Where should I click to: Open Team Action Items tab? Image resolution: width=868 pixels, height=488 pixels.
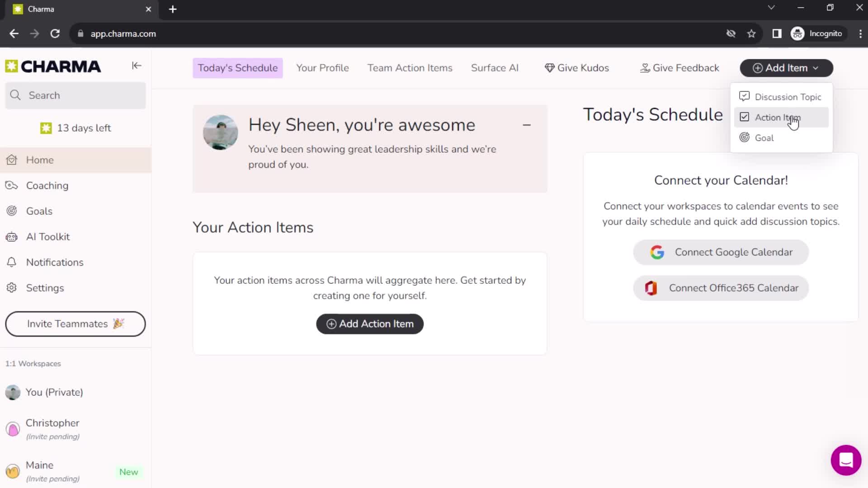(x=410, y=67)
